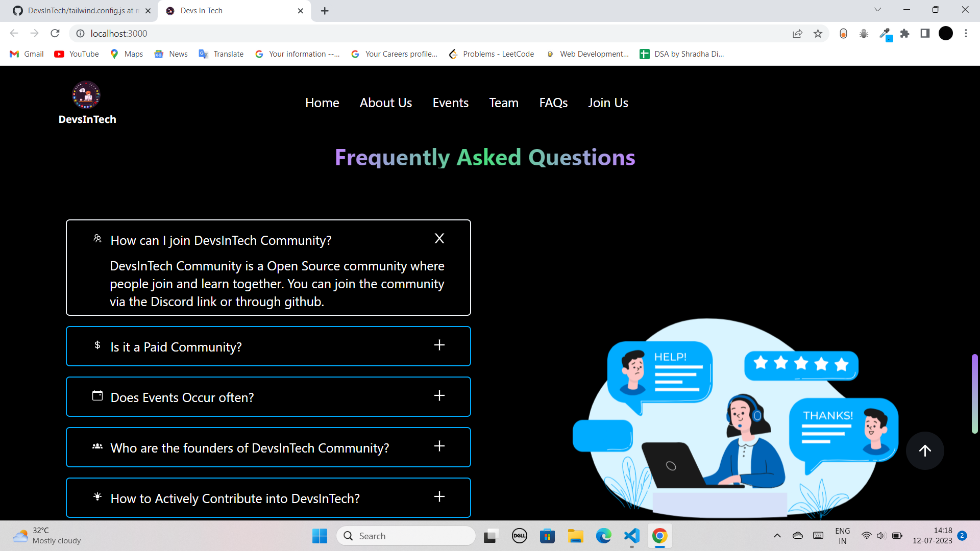This screenshot has width=980, height=551.
Task: Click the Join Us nav link
Action: pyautogui.click(x=608, y=103)
